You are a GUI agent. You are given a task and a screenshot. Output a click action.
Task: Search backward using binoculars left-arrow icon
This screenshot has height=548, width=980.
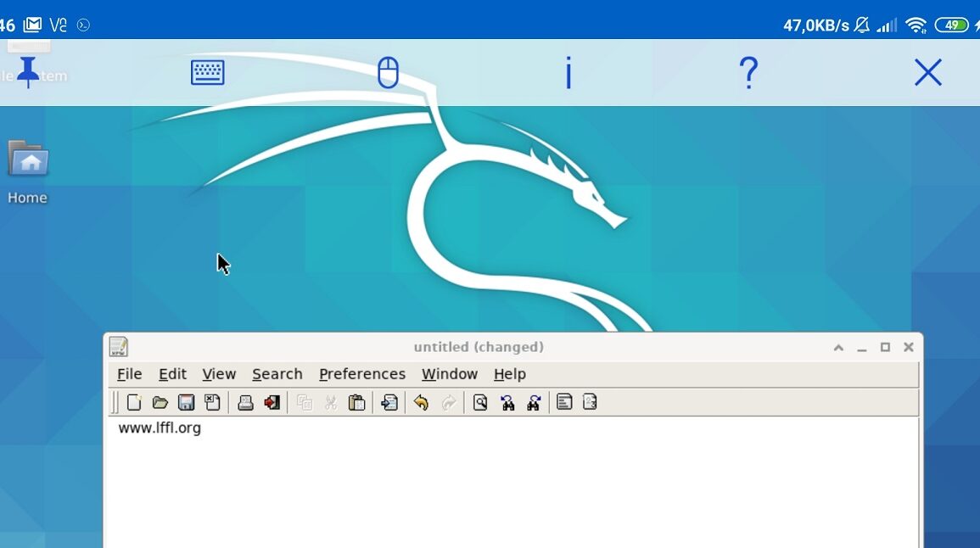(507, 402)
